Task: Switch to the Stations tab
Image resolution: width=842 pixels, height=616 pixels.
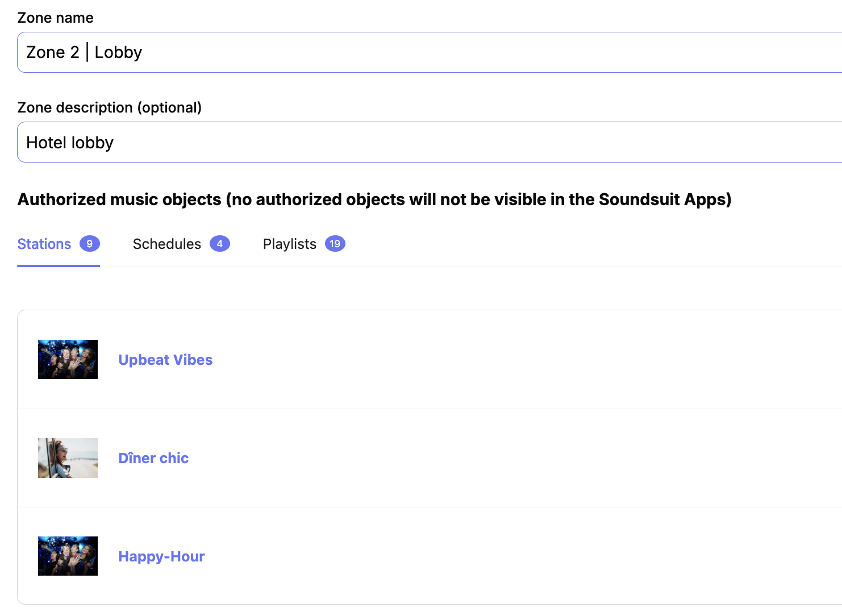Action: [x=44, y=244]
